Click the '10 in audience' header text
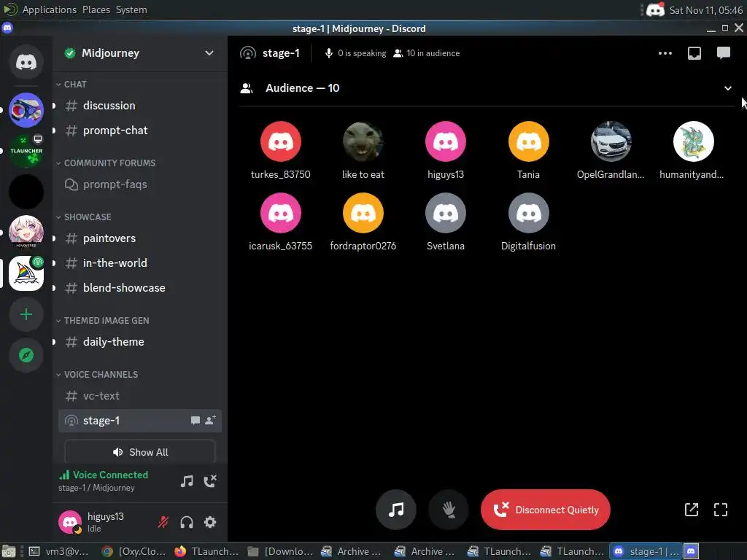The width and height of the screenshot is (747, 560). point(433,53)
